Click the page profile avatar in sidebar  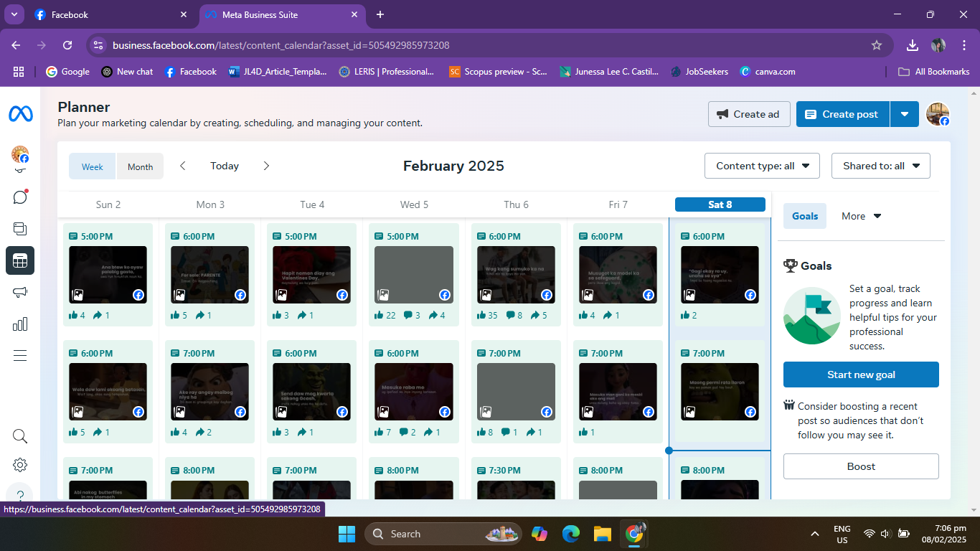click(20, 154)
